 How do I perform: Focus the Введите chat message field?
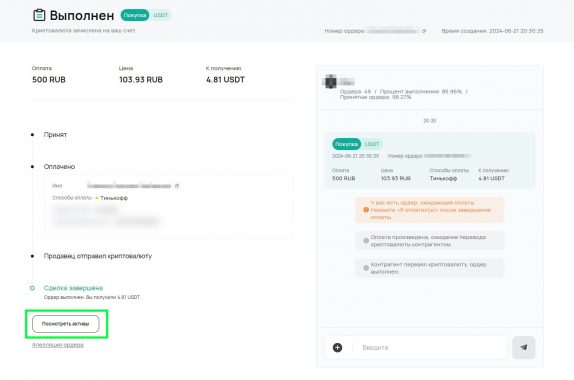coord(430,347)
